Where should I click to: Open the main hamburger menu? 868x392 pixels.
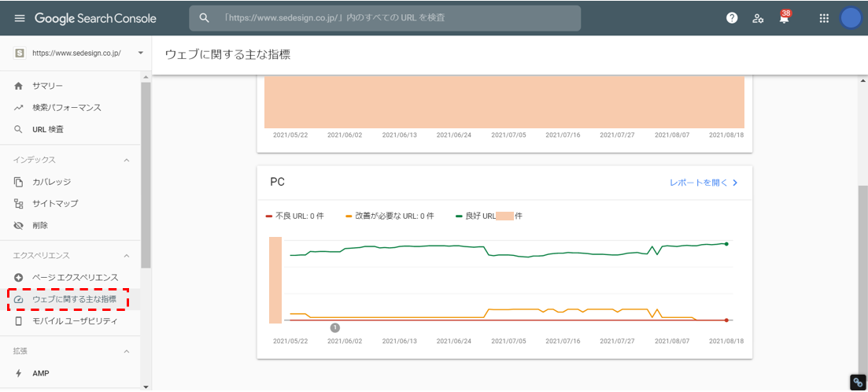click(20, 18)
